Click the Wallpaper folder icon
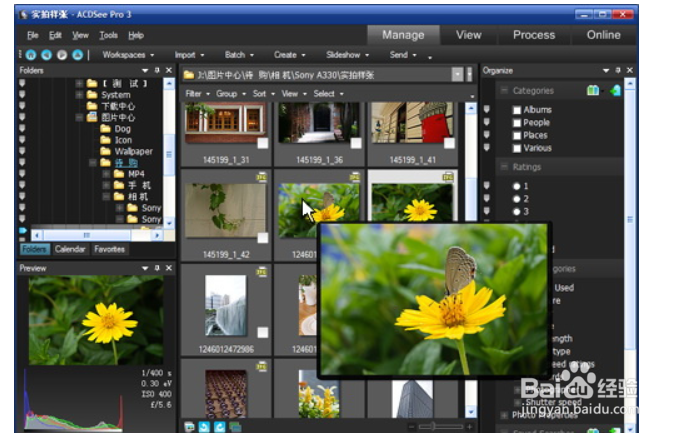 pyautogui.click(x=106, y=151)
